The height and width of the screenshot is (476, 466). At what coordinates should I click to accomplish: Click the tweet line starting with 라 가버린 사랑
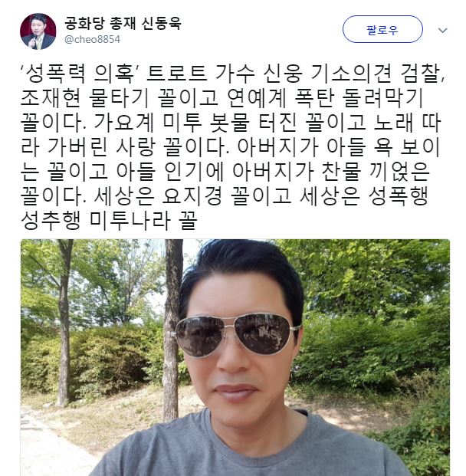pyautogui.click(x=231, y=147)
